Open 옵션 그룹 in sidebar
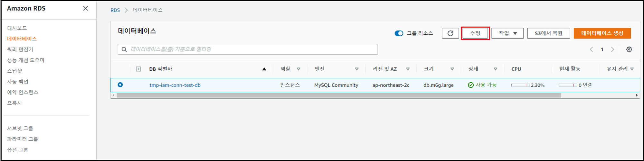 click(x=18, y=150)
